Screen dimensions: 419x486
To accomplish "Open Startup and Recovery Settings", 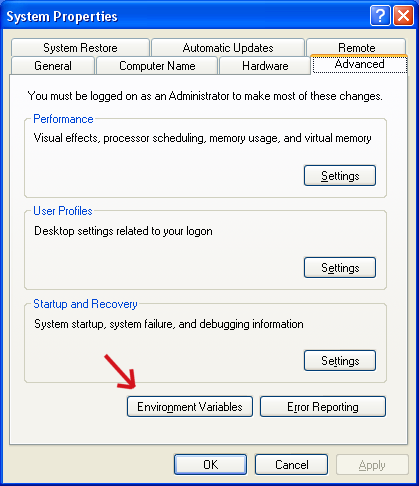I will click(340, 360).
